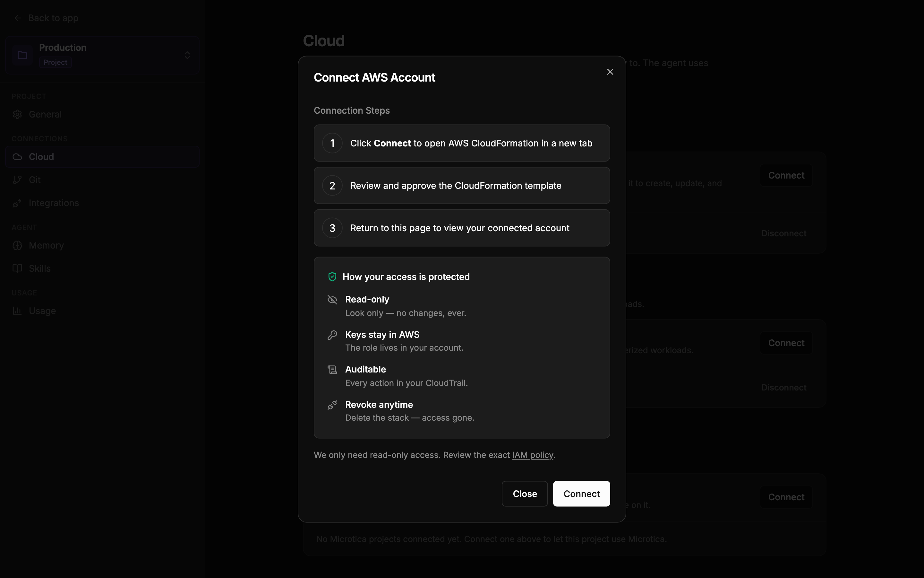Image resolution: width=924 pixels, height=578 pixels.
Task: Click step 3 number circle
Action: [x=332, y=228]
